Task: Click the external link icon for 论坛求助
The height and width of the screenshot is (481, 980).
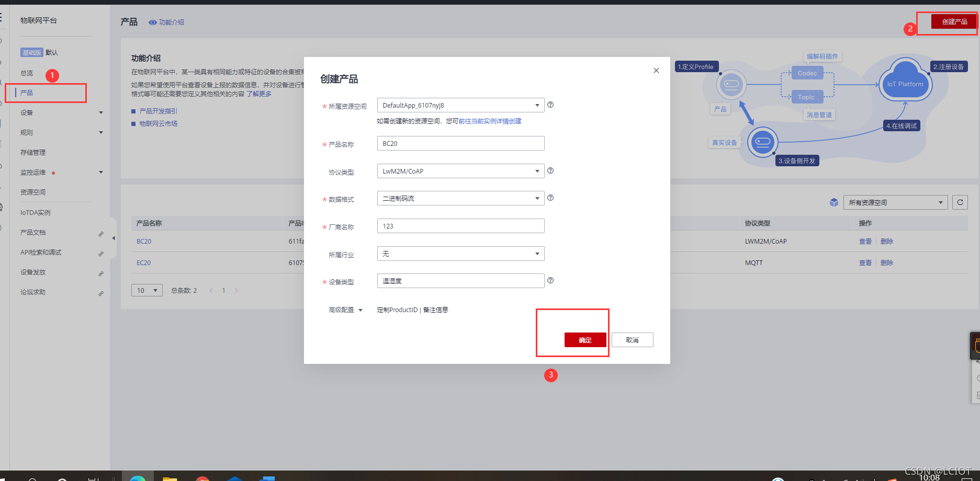Action: click(101, 293)
